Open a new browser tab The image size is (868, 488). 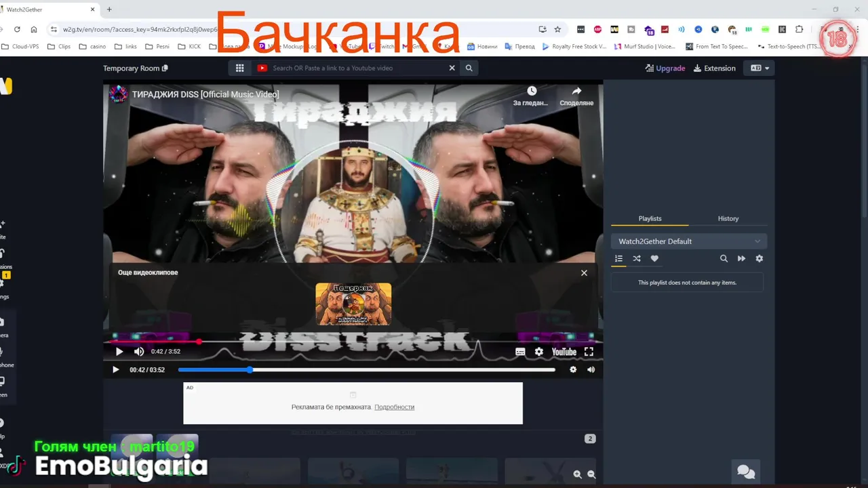pyautogui.click(x=109, y=9)
